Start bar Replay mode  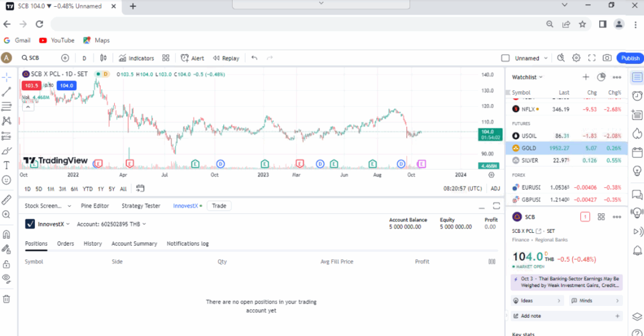[x=226, y=58]
